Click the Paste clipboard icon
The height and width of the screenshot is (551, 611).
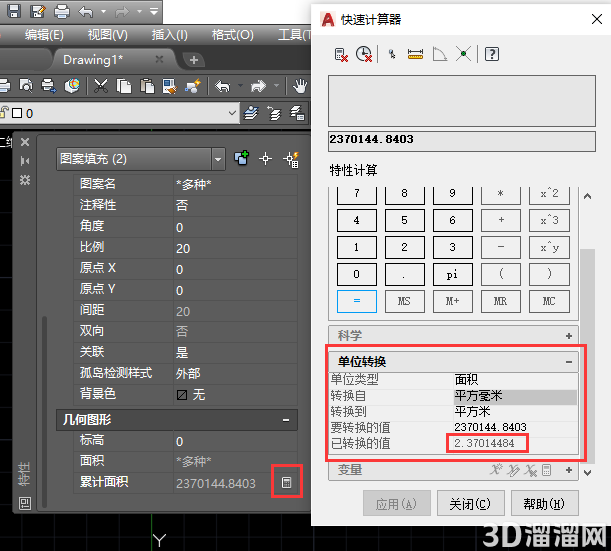pyautogui.click(x=147, y=86)
